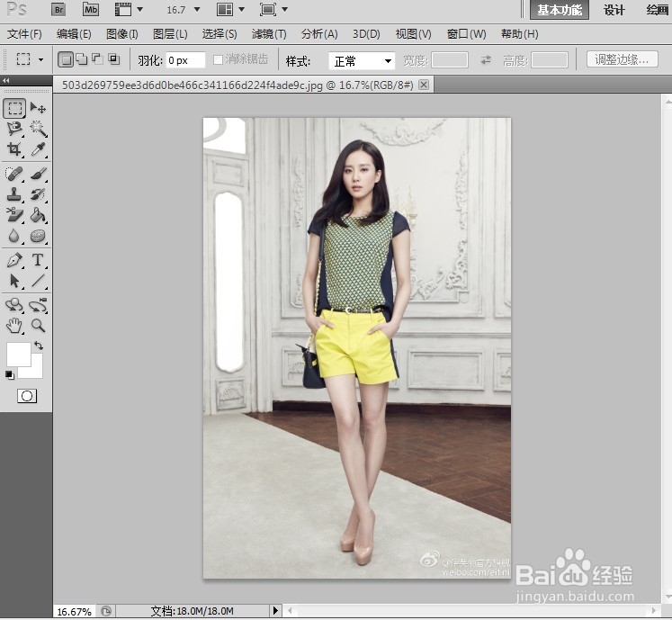Open the 帮助(H) menu
Viewport: 672px width, 620px height.
519,34
